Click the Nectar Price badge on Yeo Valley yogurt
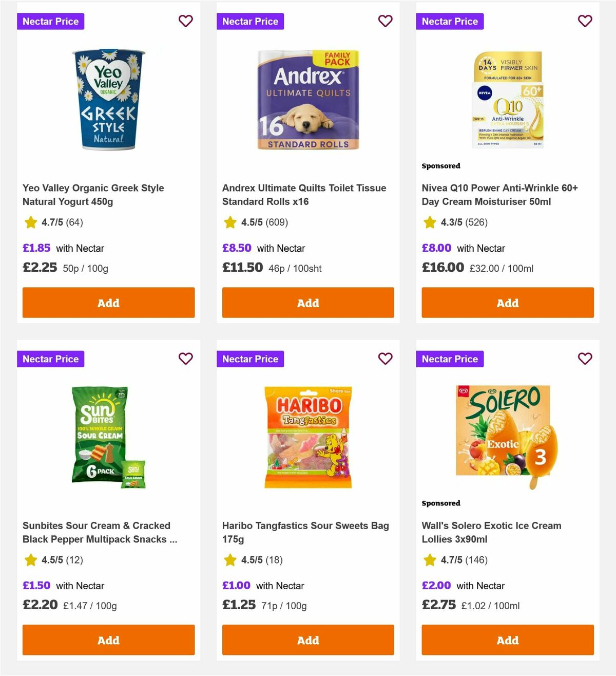 point(50,21)
